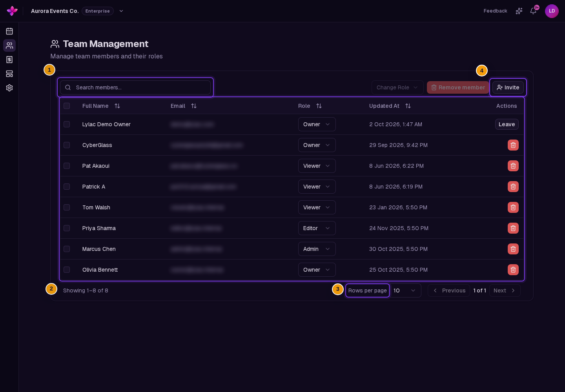Tick the Marcus Chen row checkbox
This screenshot has width=565, height=392.
click(67, 249)
